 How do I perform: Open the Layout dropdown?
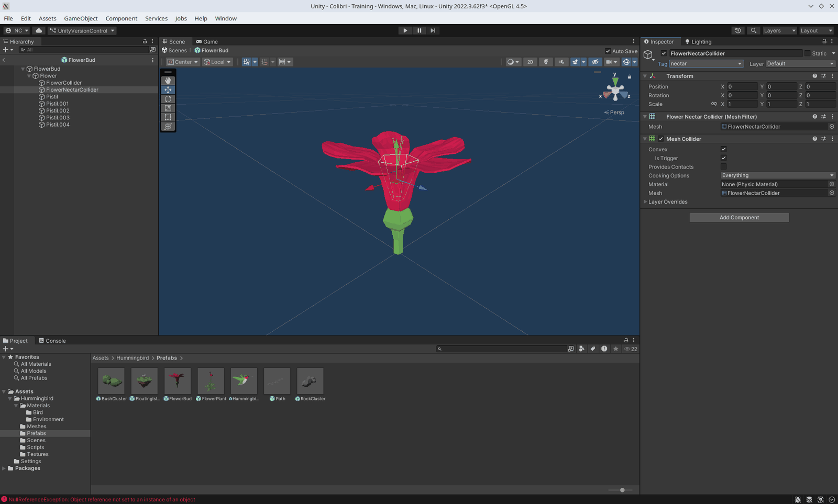[x=816, y=30]
